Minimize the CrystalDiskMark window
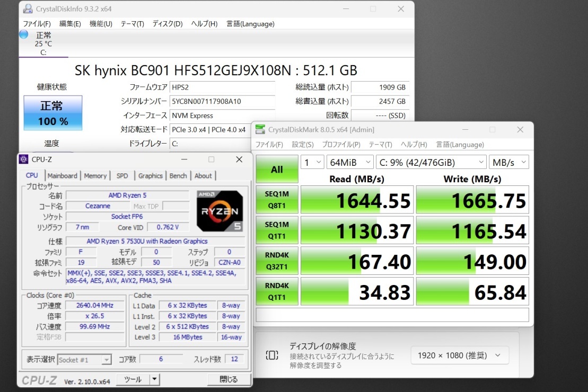The width and height of the screenshot is (588, 392). point(466,129)
